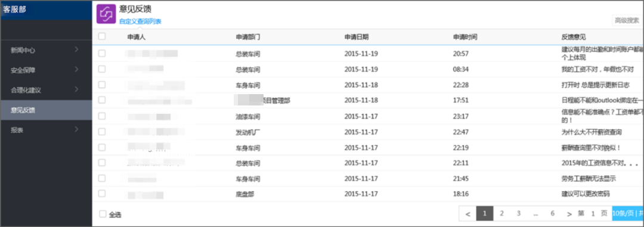Go to previous page with < arrow
The width and height of the screenshot is (644, 227).
click(x=468, y=214)
